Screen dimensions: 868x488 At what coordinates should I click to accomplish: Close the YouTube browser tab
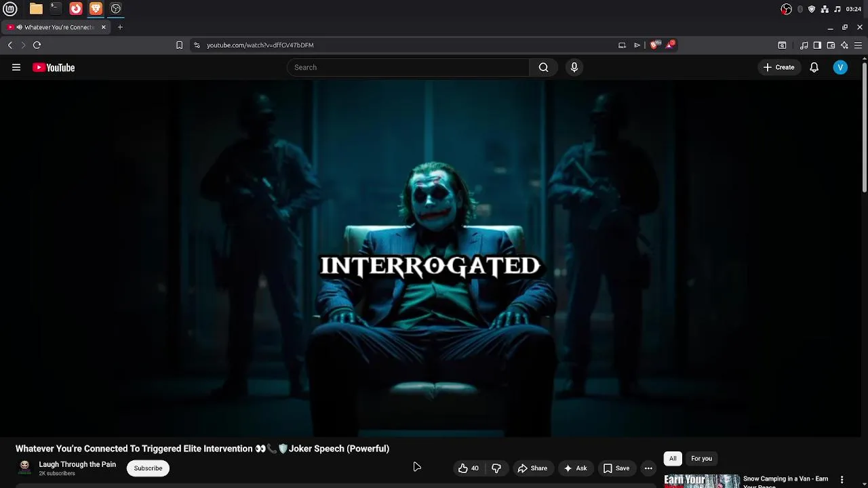pos(104,27)
